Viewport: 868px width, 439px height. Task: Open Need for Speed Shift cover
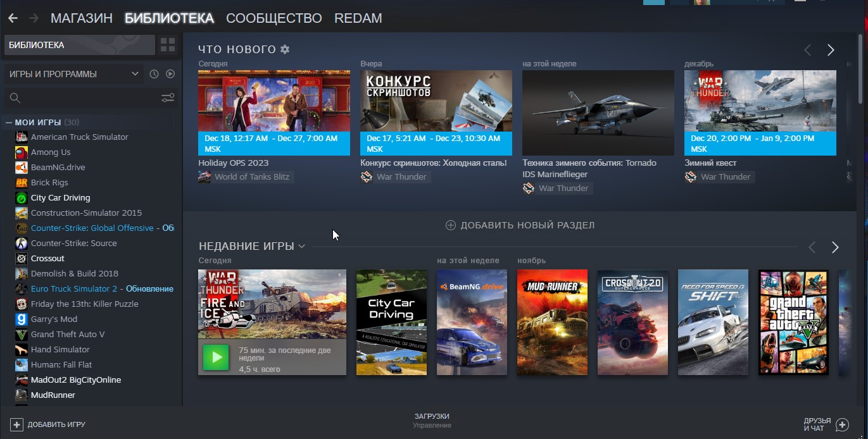click(x=713, y=322)
